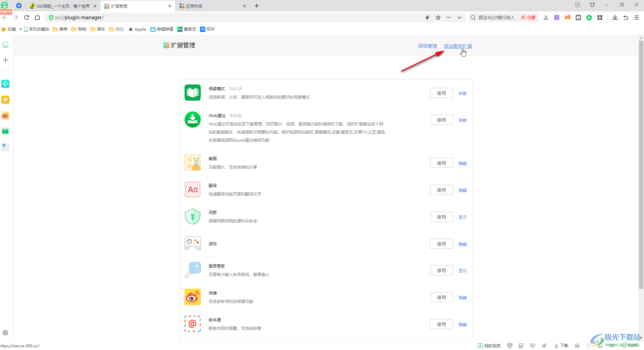Screen dimensions: 644x350
Task: Uninstall 阅读模式 via the 卸载 link
Action: point(462,94)
